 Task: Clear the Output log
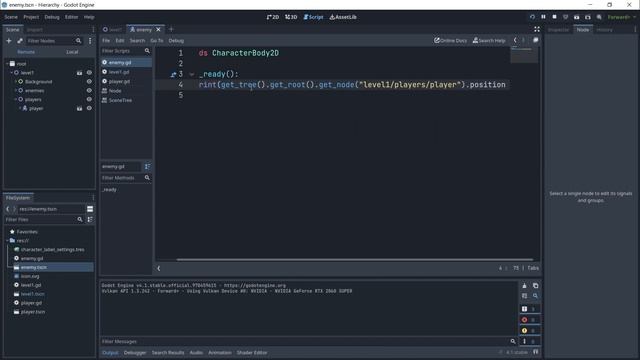tap(524, 286)
